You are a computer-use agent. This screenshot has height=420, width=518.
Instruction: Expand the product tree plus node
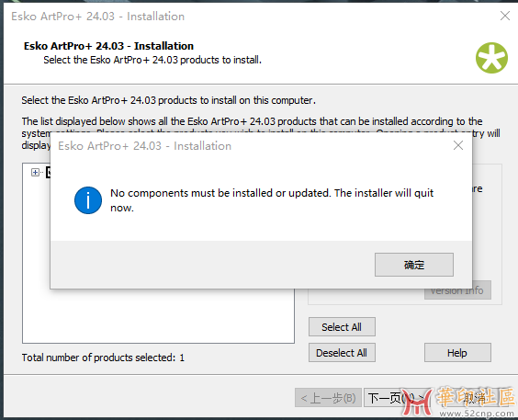[35, 172]
